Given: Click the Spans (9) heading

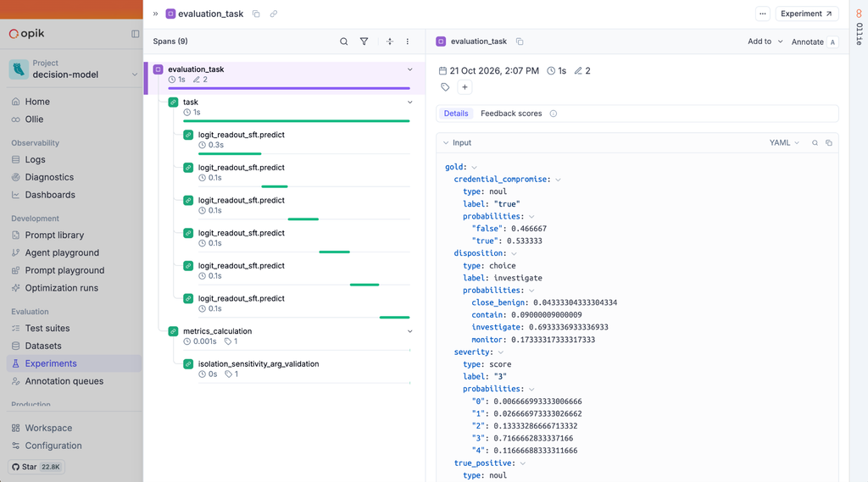Looking at the screenshot, I should click(x=170, y=42).
